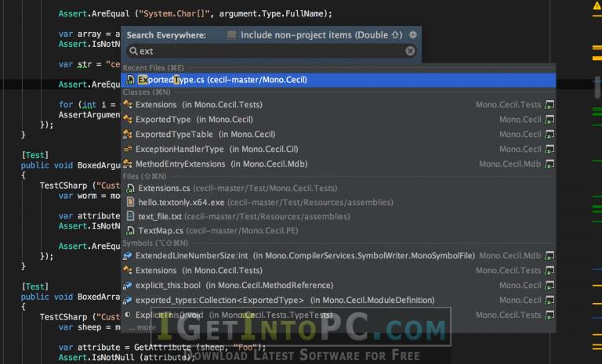The height and width of the screenshot is (364, 602).
Task: Click the ExceptionHandlerType enum icon
Action: pyautogui.click(x=128, y=150)
